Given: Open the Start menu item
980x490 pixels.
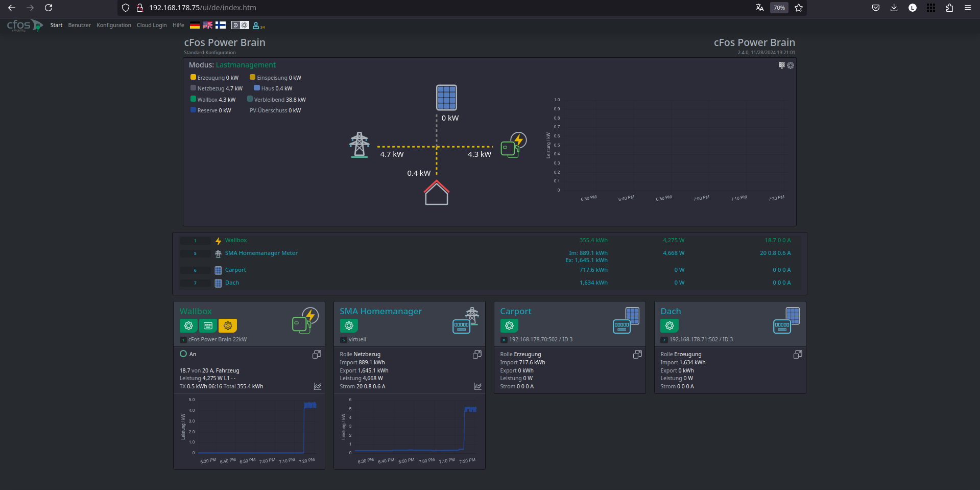Looking at the screenshot, I should [x=56, y=25].
